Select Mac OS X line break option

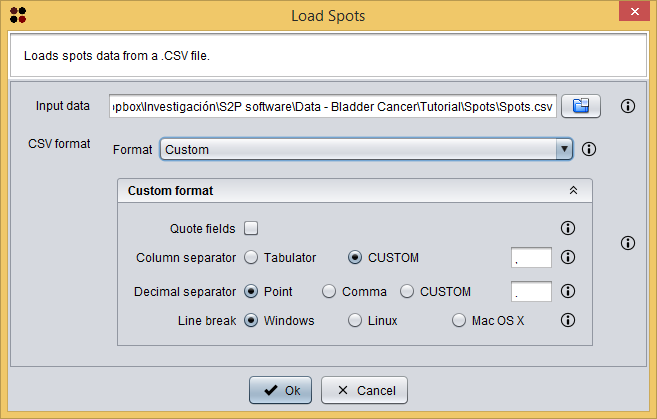pos(459,321)
